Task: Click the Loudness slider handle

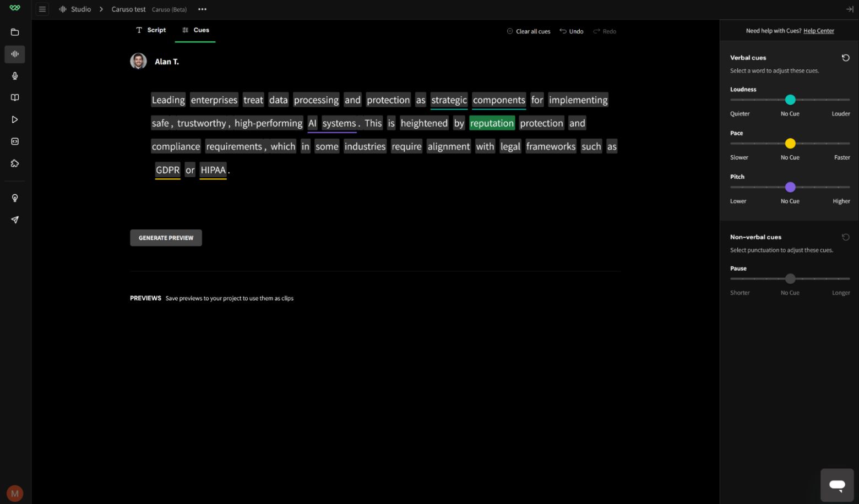Action: (x=790, y=100)
